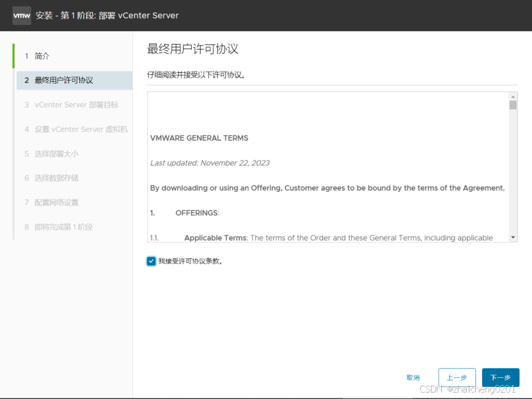Click the VMWARE GENERAL TERMS heading

click(x=199, y=138)
